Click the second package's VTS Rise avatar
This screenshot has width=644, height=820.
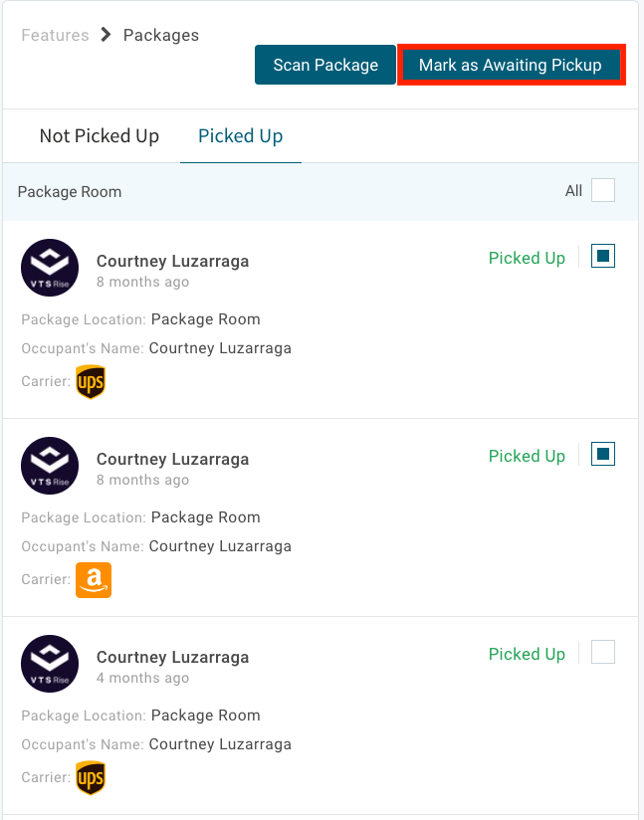click(x=50, y=466)
